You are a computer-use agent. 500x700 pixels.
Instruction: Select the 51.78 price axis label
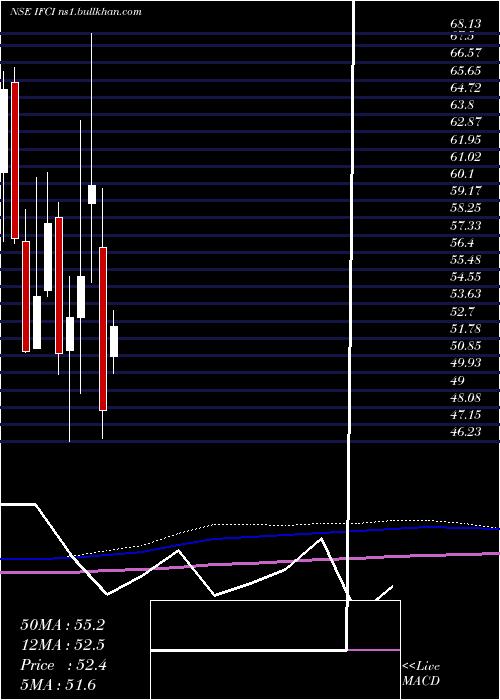[x=465, y=329]
